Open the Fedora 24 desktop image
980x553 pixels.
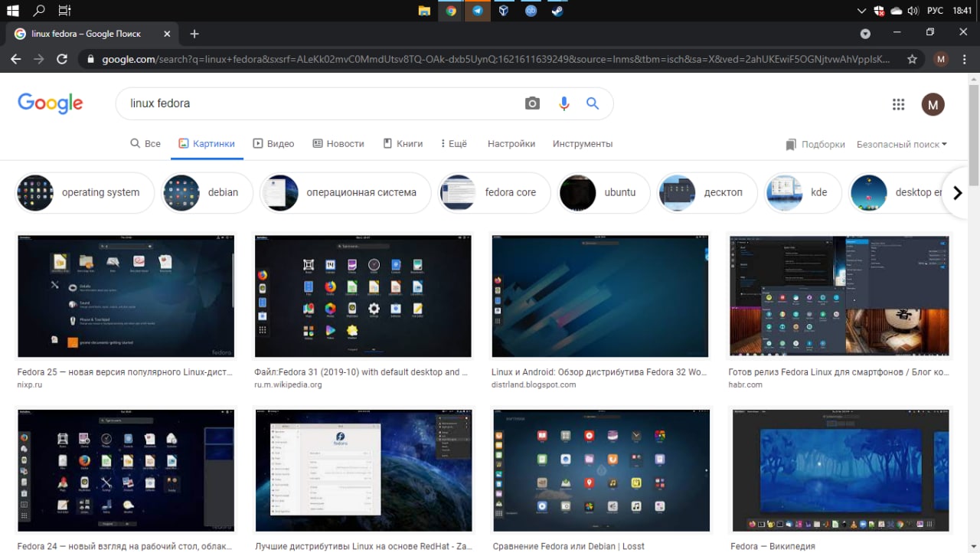coord(126,470)
